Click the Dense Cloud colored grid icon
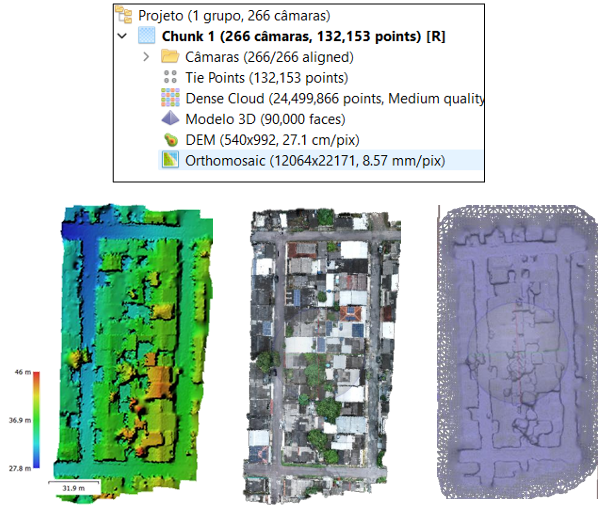The width and height of the screenshot is (603, 507). [x=170, y=97]
